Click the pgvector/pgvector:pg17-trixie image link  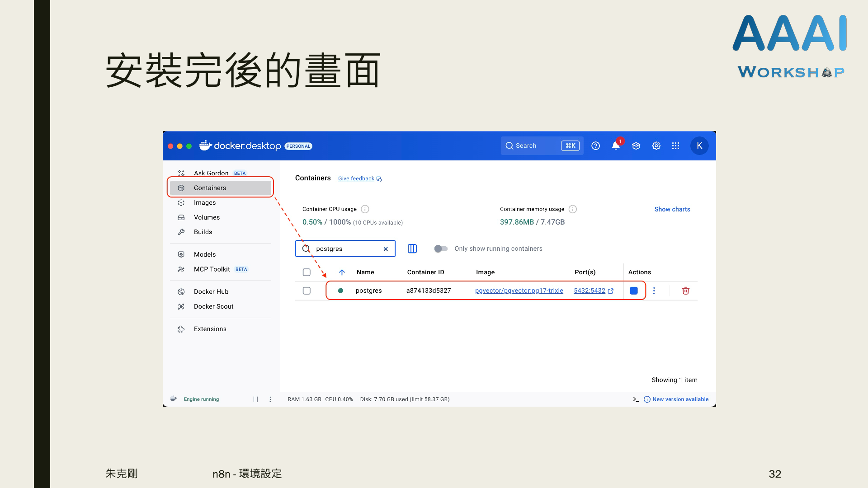tap(519, 291)
